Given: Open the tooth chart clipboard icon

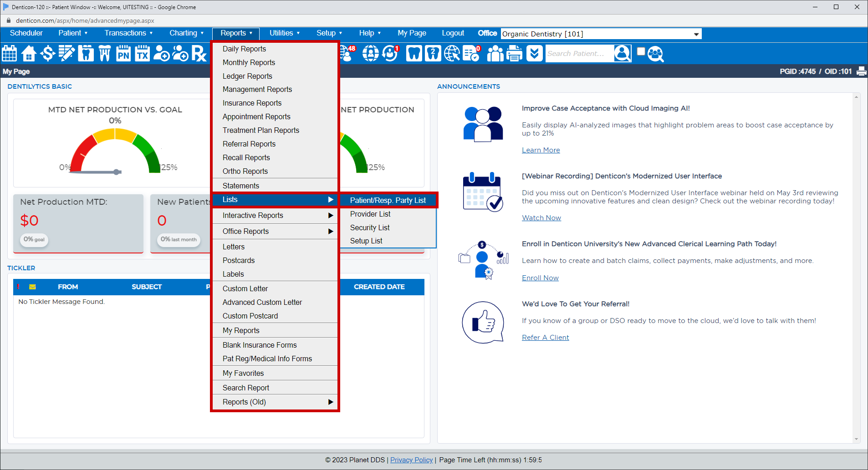Looking at the screenshot, I should (86, 53).
